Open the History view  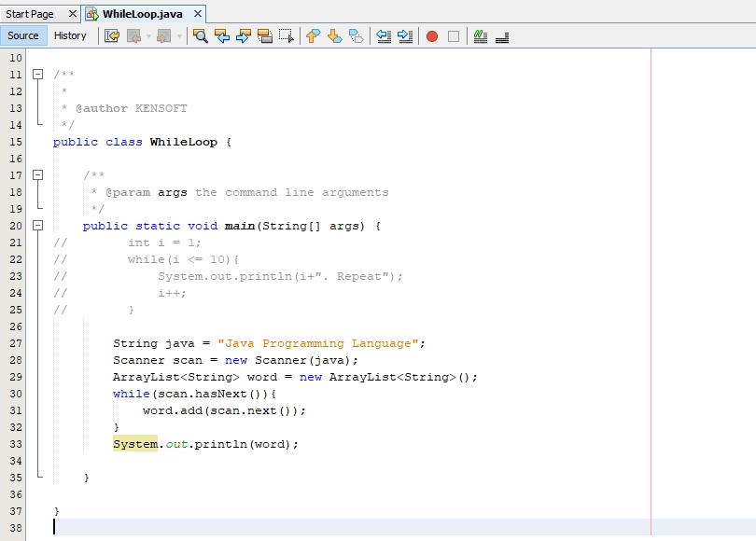(x=71, y=35)
